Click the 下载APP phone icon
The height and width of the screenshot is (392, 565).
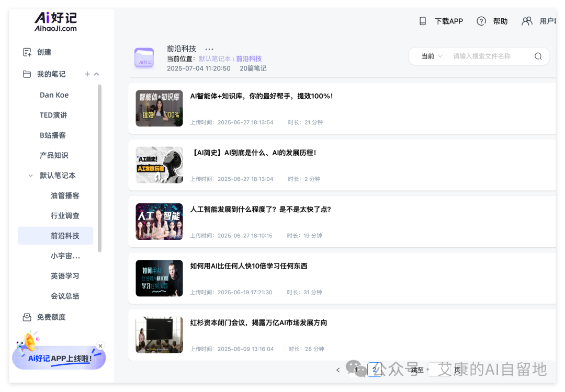tap(423, 21)
